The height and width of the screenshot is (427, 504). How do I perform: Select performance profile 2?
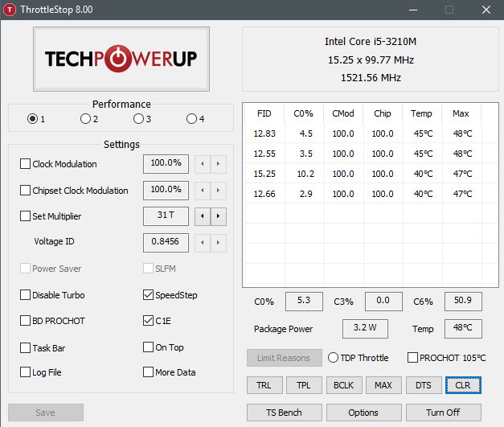85,119
